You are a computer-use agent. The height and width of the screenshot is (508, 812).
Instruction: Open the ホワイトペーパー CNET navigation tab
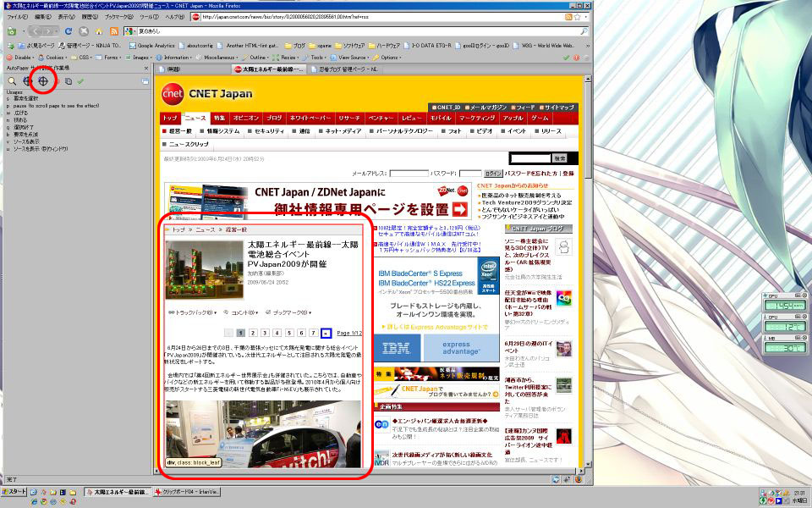pyautogui.click(x=310, y=119)
